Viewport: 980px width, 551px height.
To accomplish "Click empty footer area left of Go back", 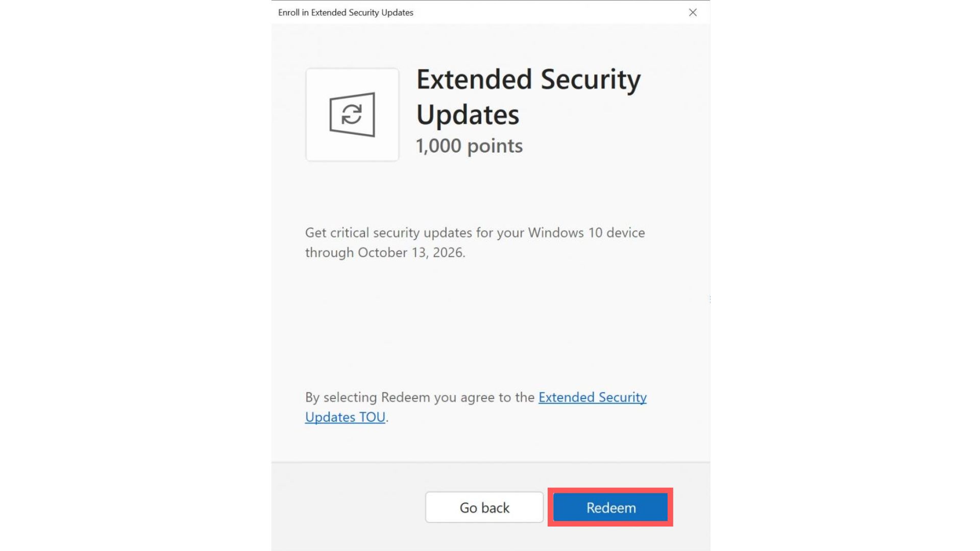I will pyautogui.click(x=347, y=507).
